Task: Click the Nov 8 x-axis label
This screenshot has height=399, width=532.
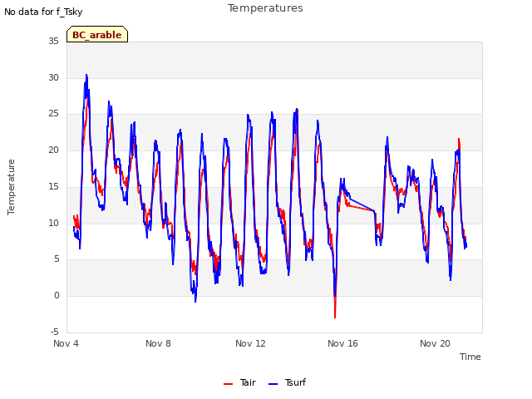Action: (158, 343)
